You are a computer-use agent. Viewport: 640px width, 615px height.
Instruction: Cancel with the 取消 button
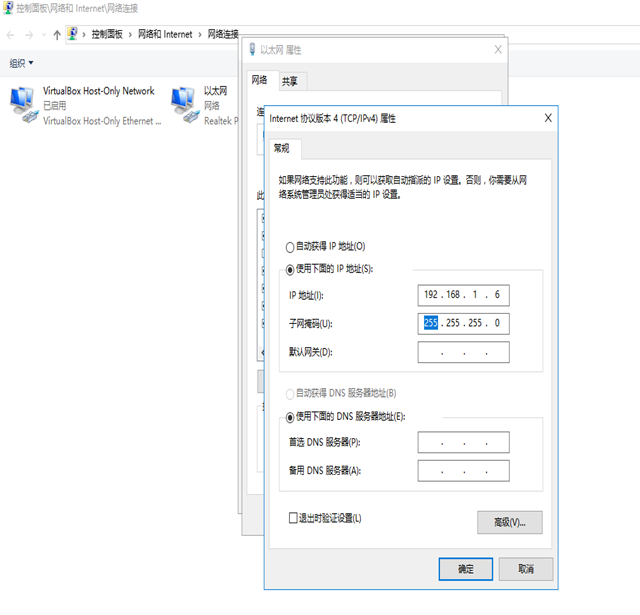(x=526, y=569)
